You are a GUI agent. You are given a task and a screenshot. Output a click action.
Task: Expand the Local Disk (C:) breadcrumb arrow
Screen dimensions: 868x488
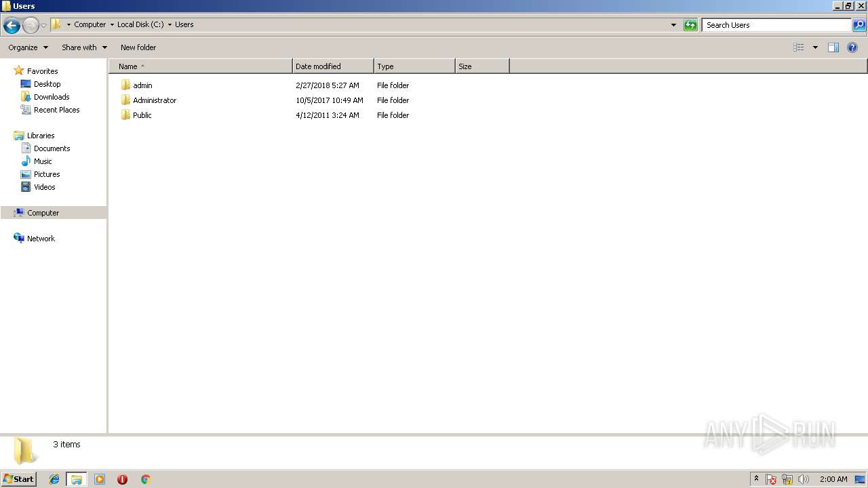point(170,24)
